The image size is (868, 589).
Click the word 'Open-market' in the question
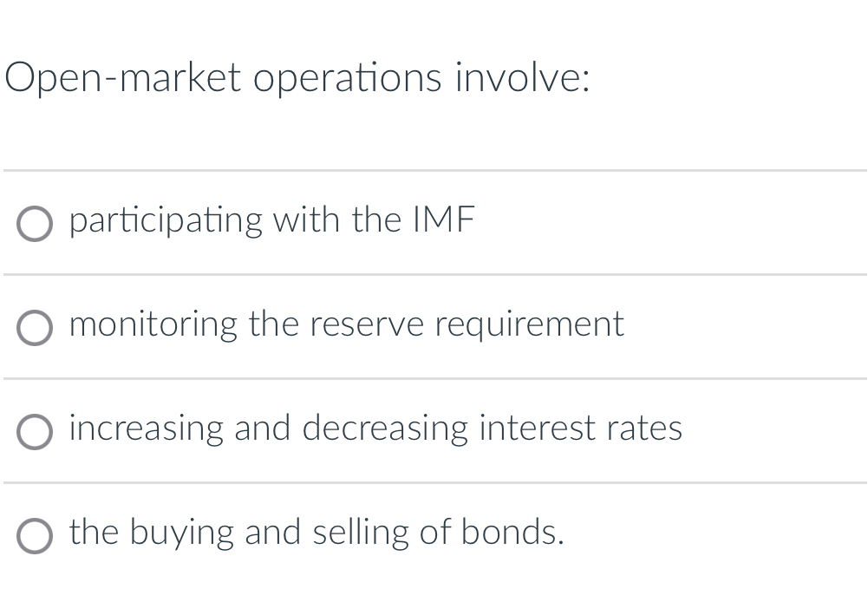(x=123, y=79)
